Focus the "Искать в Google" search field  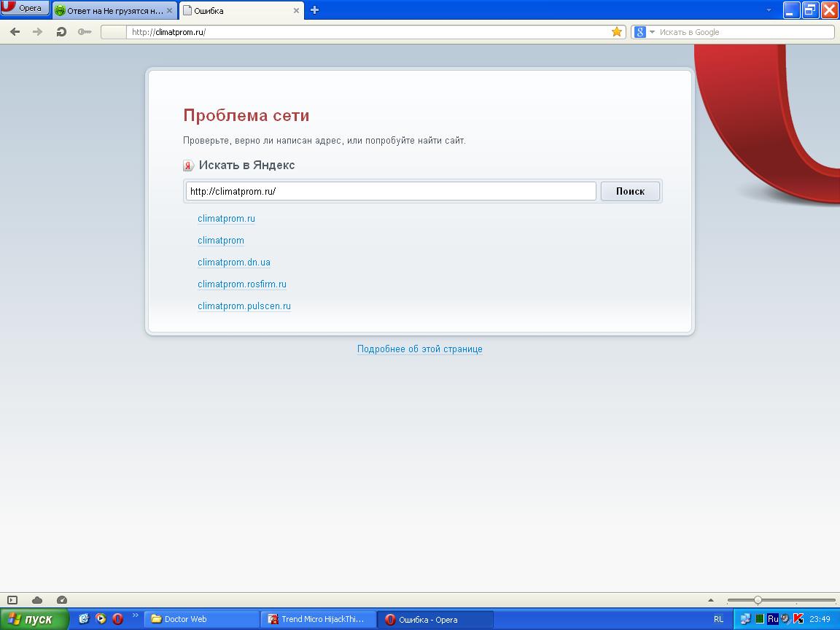click(745, 32)
